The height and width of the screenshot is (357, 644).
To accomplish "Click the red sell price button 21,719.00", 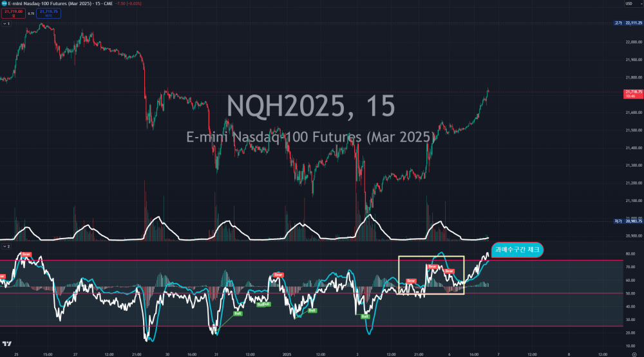I will 13,13.
